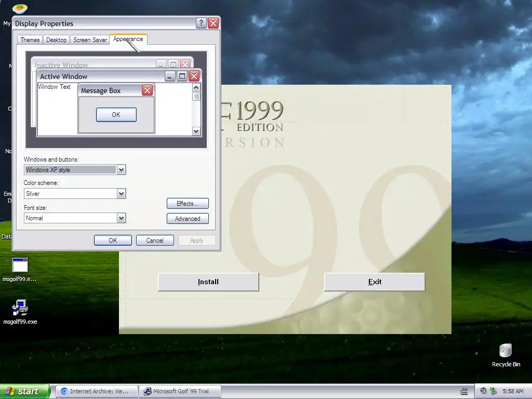
Task: Open the msgolf99.exe installer desktop icon
Action: [x=20, y=312]
